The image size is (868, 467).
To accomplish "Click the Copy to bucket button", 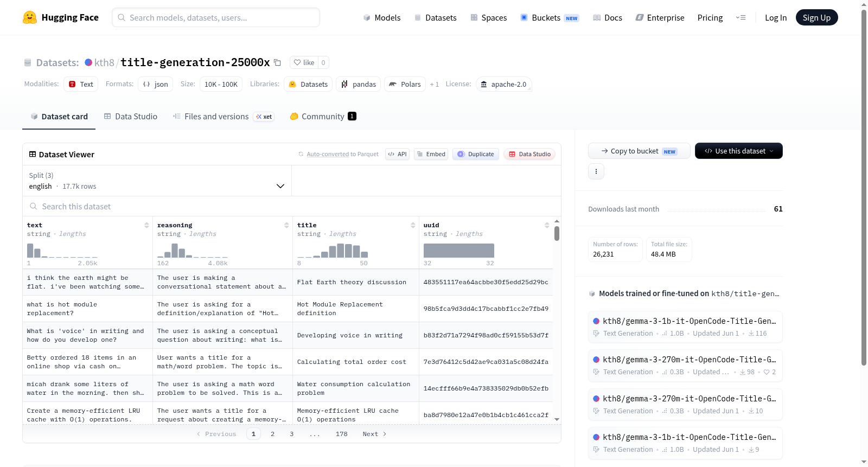I will click(x=639, y=151).
